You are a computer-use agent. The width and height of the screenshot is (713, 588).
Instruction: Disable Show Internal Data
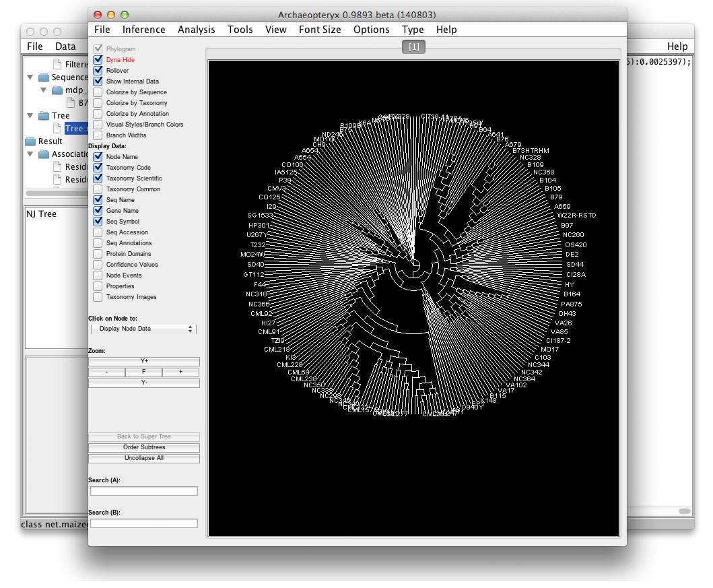[98, 81]
